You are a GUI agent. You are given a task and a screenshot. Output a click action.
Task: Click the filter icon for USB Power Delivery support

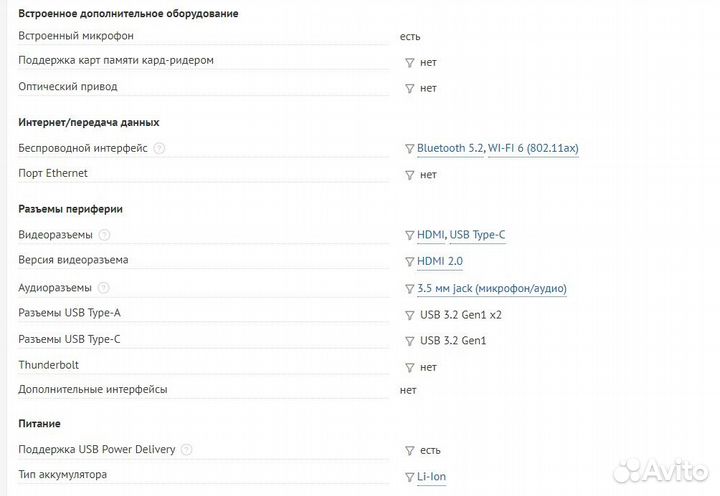point(409,451)
